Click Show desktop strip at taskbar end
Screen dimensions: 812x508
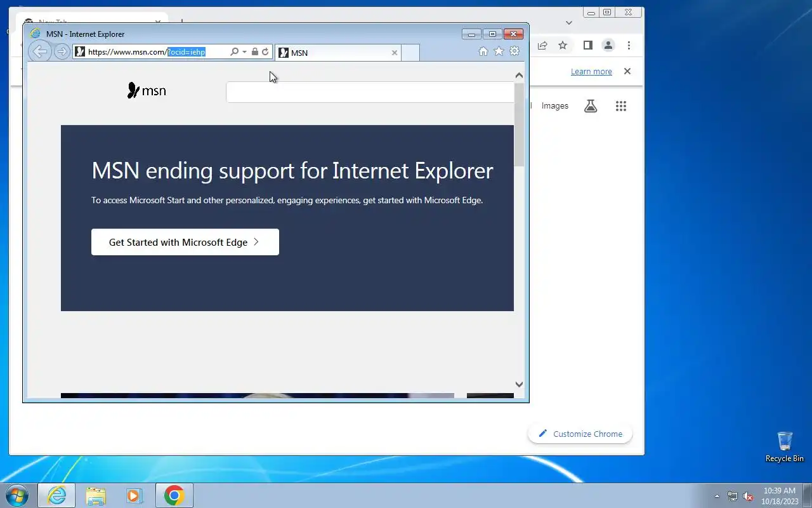[x=807, y=495]
